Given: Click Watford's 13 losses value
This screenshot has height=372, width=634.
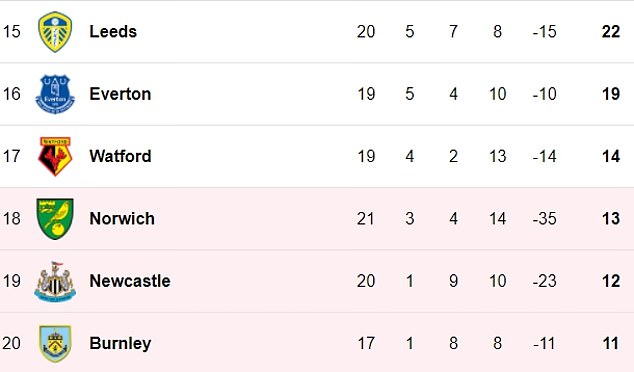Looking at the screenshot, I should pyautogui.click(x=497, y=156).
